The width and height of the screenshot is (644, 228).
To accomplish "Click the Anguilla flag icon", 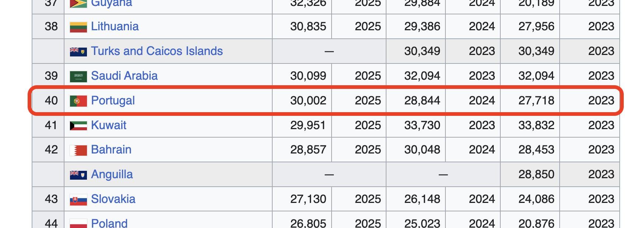I will point(78,175).
